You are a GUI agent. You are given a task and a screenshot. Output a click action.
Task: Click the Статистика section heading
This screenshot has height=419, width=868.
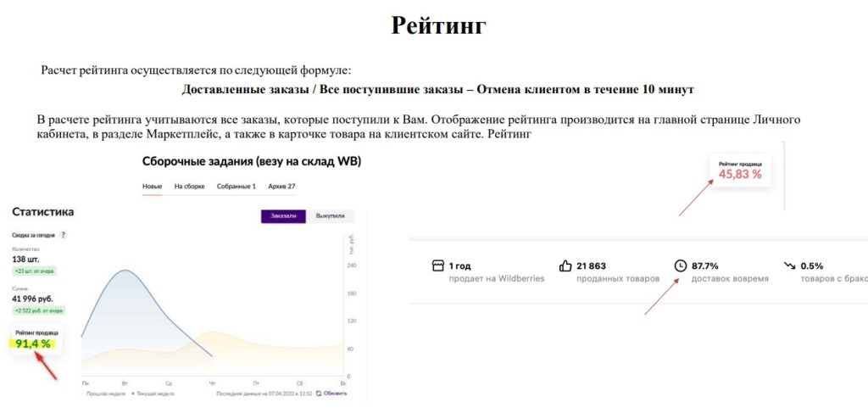click(x=42, y=211)
